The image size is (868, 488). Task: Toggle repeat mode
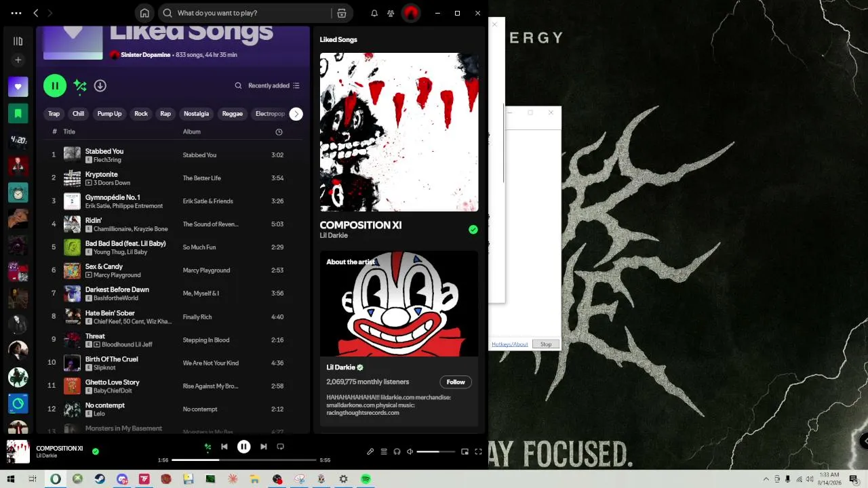point(281,447)
